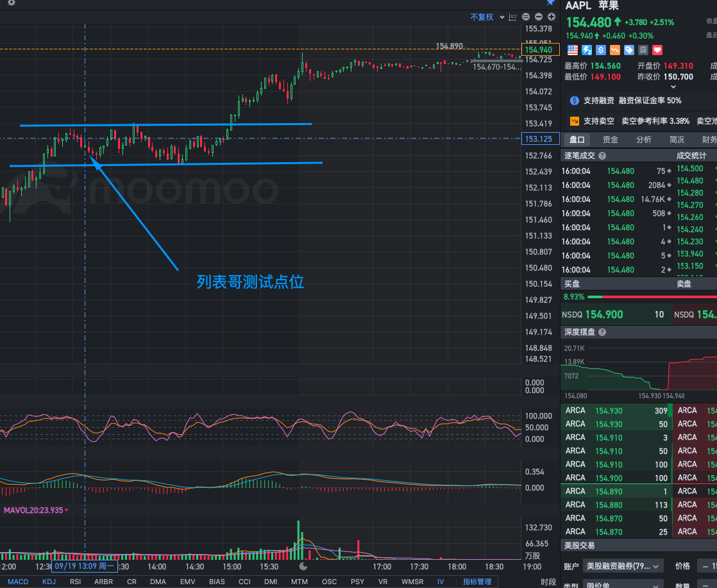The image size is (717, 588).
Task: Click the margin financing dollar icon
Action: pos(575,101)
